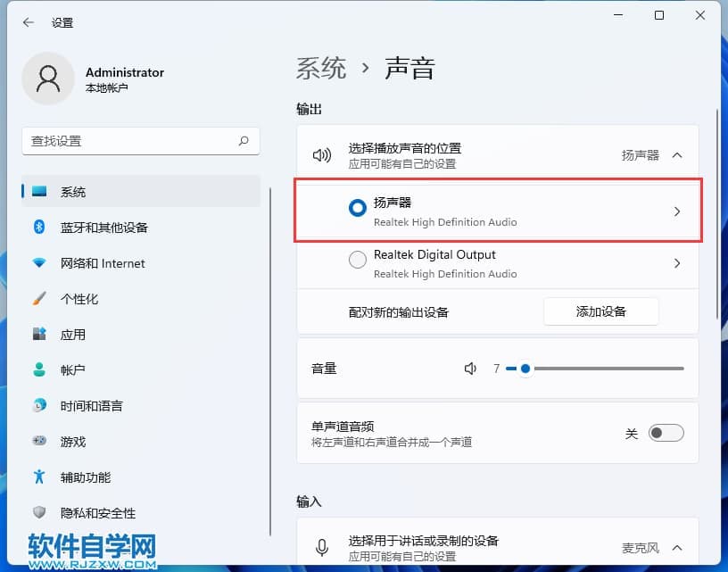Image resolution: width=728 pixels, height=572 pixels.
Task: Mute using the volume speaker icon
Action: click(471, 369)
